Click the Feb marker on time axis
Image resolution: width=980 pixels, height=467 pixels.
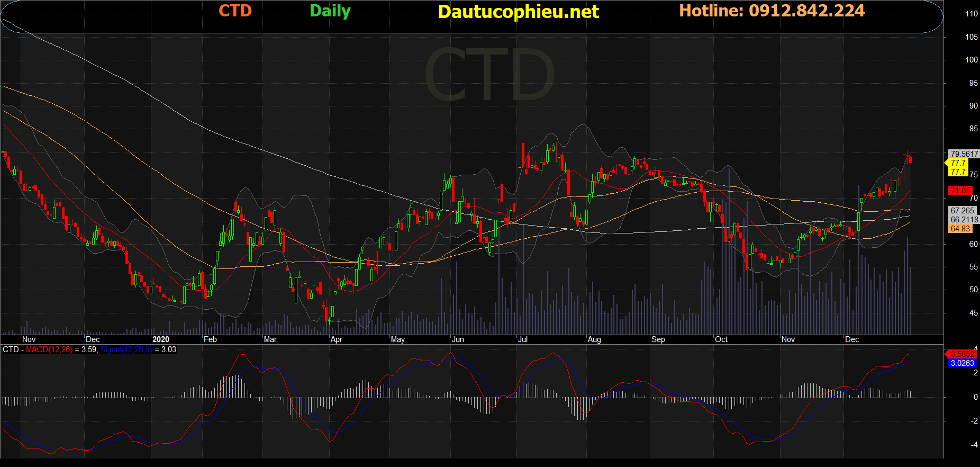[x=210, y=339]
